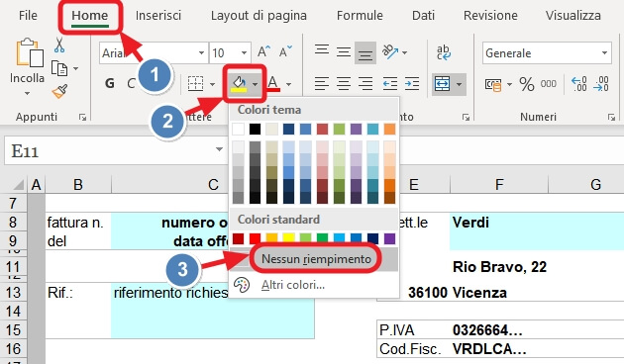Align text right
624x364 pixels.
coord(365,83)
